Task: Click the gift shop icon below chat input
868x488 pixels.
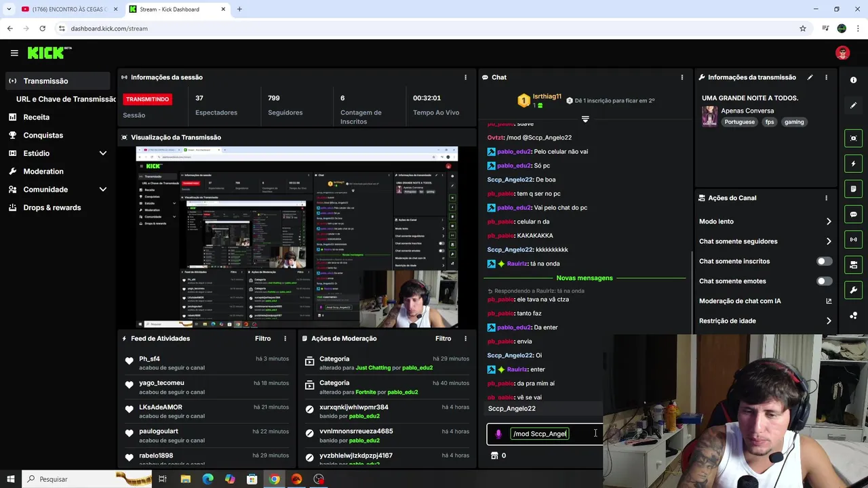Action: [x=494, y=455]
